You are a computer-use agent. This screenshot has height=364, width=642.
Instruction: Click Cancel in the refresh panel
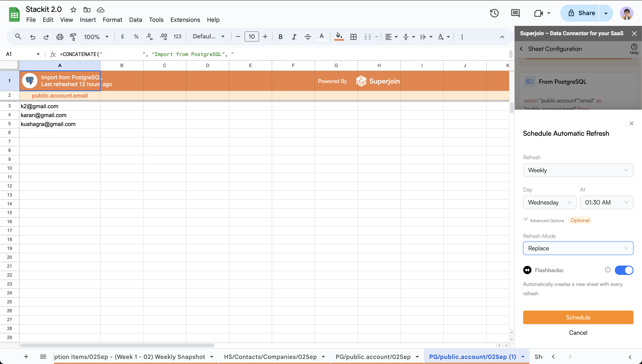click(578, 333)
